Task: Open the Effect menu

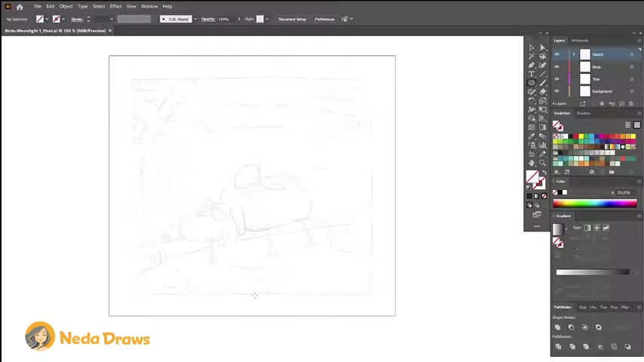Action: coord(115,7)
